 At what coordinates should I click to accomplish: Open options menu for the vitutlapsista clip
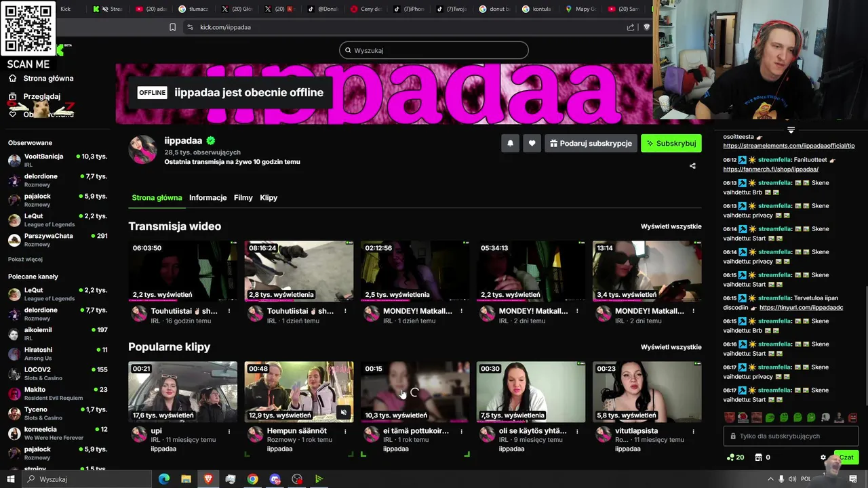(693, 431)
